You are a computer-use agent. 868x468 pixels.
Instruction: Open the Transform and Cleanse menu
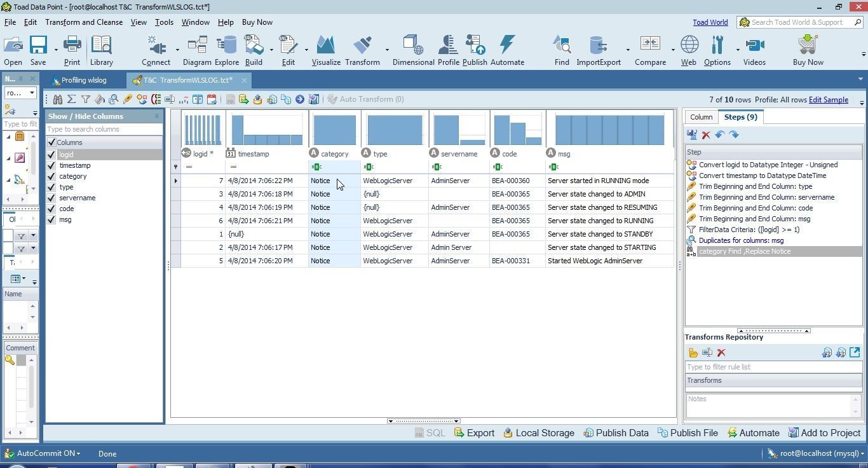[84, 22]
